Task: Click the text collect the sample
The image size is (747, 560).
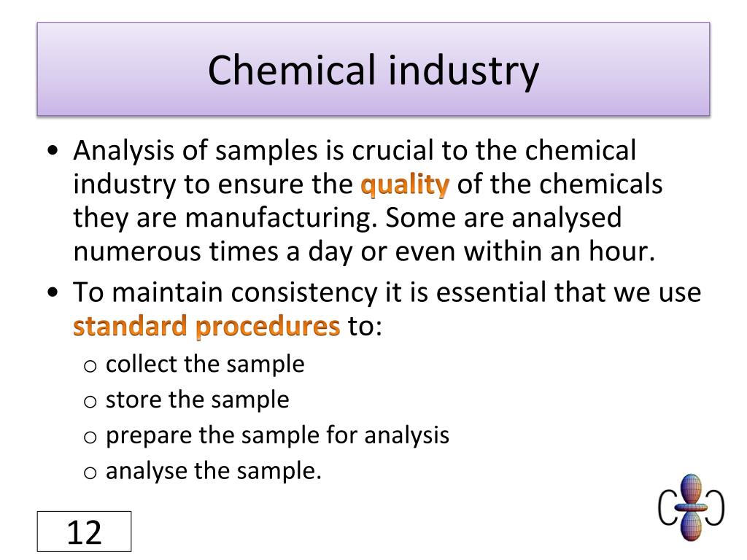Action: (x=205, y=365)
